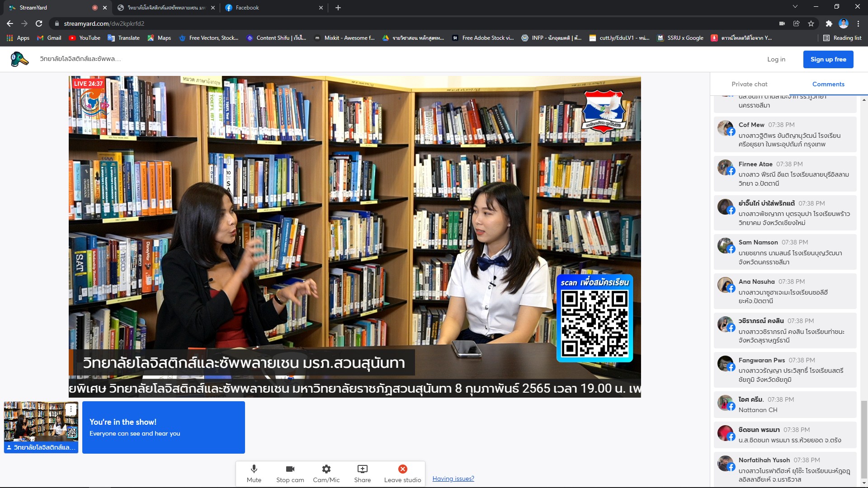Bookmark this page with star icon

coord(811,23)
